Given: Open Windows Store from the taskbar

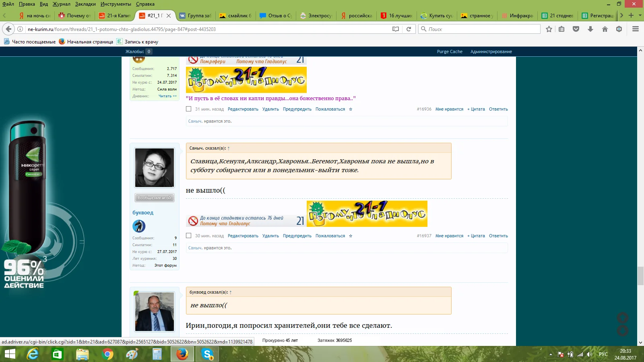Looking at the screenshot, I should tap(57, 354).
